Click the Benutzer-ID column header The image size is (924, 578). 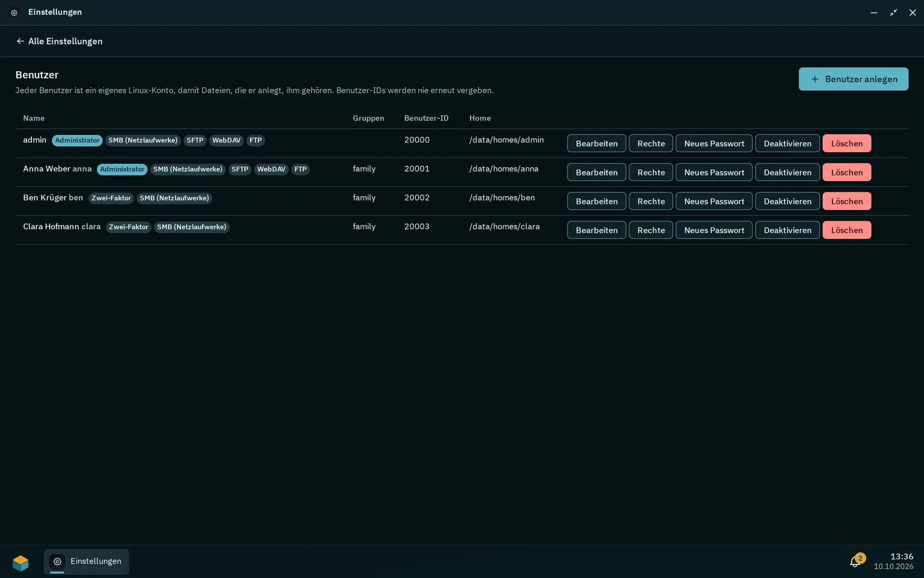coord(426,118)
